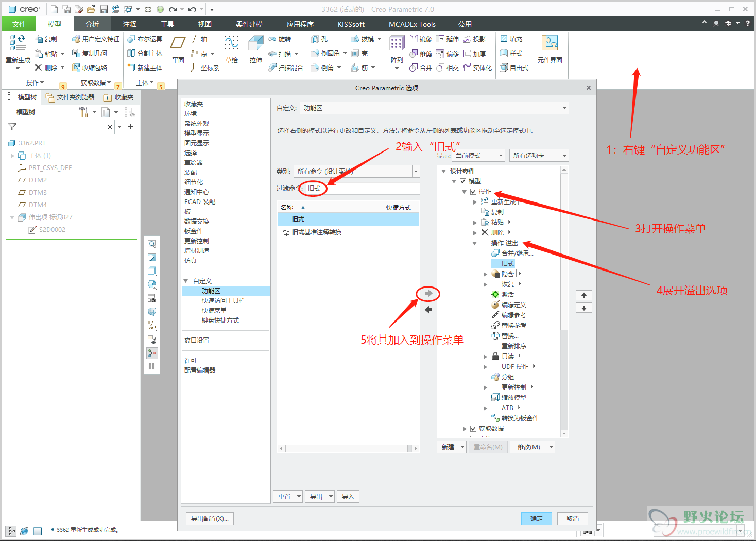
Task: Select 键盘快捷方式 in options list
Action: [220, 320]
